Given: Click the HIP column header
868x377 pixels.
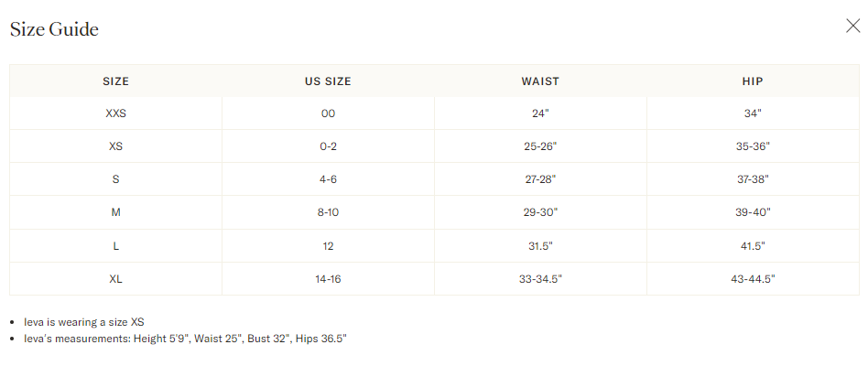Looking at the screenshot, I should pyautogui.click(x=753, y=81).
